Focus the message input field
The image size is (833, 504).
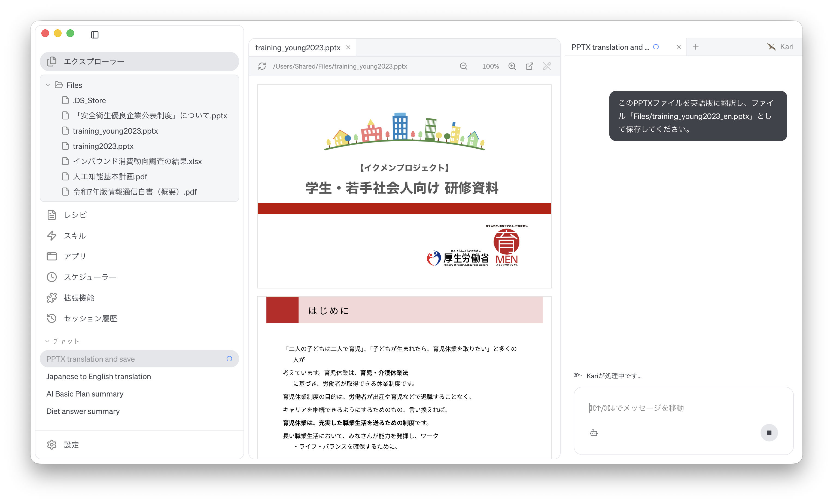pos(683,408)
